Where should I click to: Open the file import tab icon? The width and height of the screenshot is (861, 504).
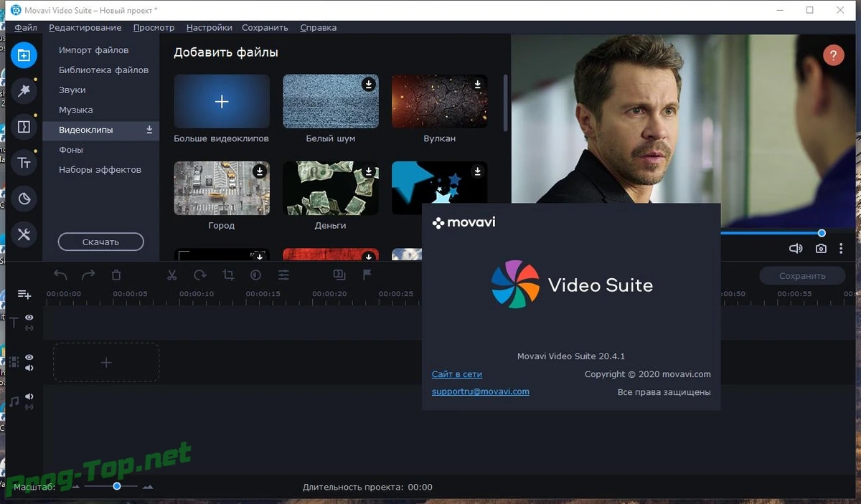click(24, 55)
